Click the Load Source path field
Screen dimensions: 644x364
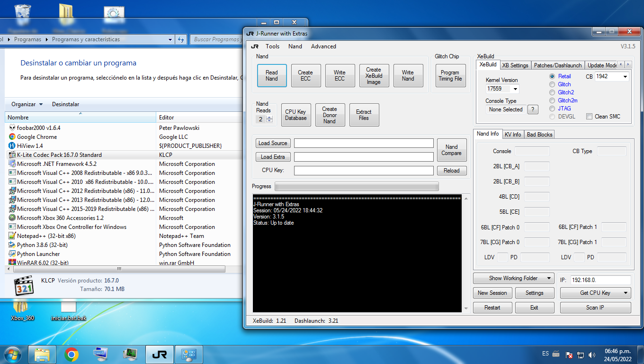click(x=364, y=143)
